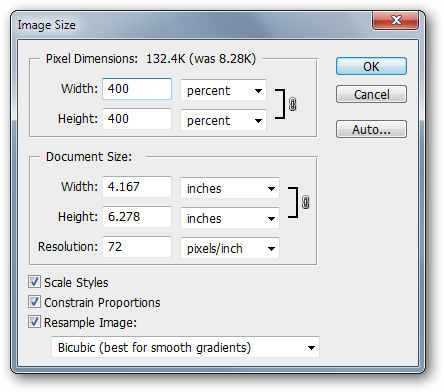Open pixel Height percent unit dropdown

223,120
